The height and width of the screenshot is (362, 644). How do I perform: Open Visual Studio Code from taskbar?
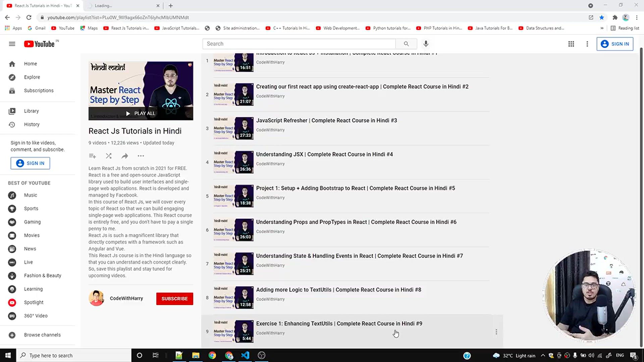pos(245,355)
